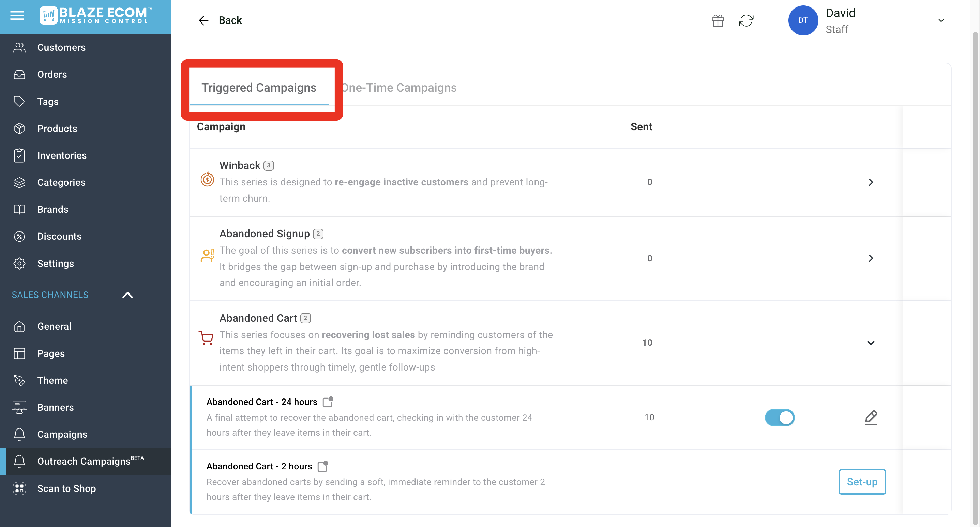Switch to the One-Time Campaigns tab
The height and width of the screenshot is (527, 980).
(399, 88)
